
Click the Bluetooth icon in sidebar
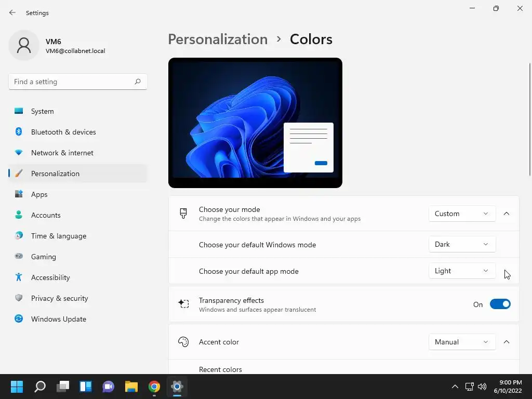click(x=19, y=131)
